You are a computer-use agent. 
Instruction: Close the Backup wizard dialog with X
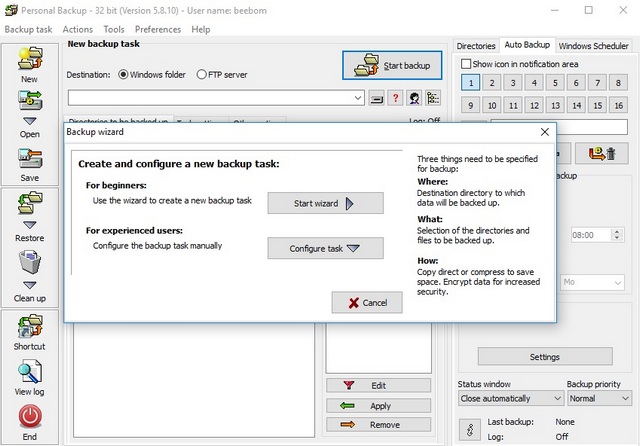tap(544, 132)
